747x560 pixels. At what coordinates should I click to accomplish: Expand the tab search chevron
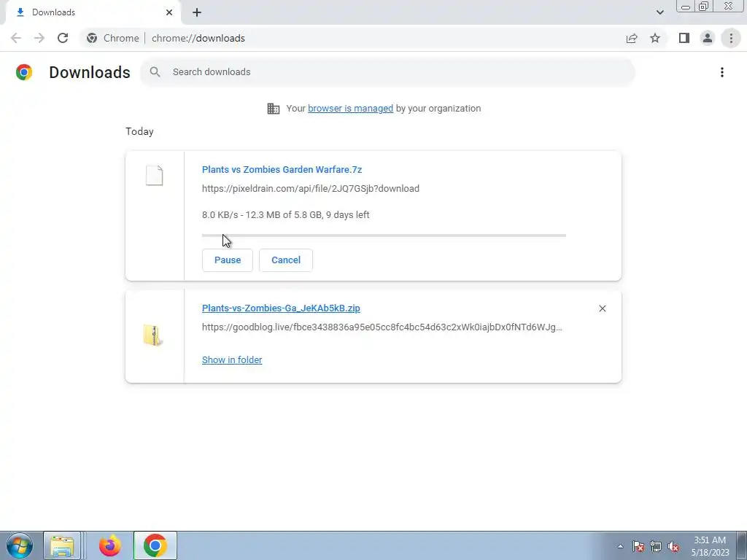tap(659, 12)
